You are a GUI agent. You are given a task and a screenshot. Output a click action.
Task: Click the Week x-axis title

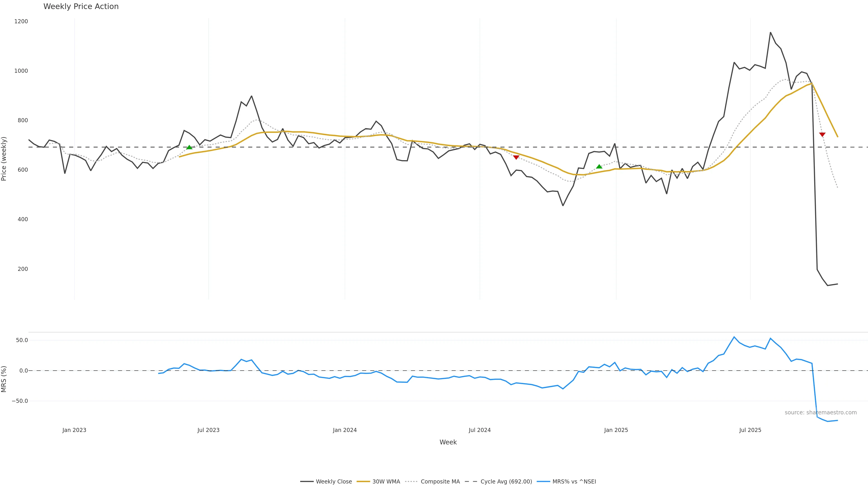[x=448, y=442]
